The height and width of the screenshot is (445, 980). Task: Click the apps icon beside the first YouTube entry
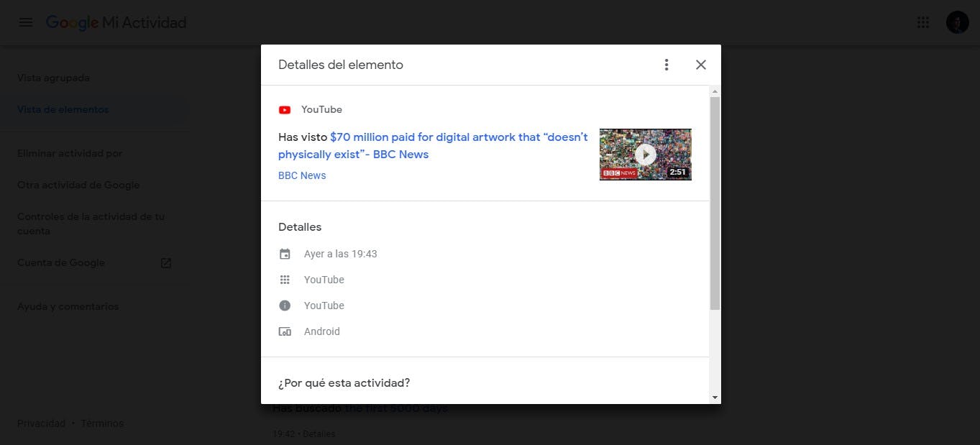285,280
